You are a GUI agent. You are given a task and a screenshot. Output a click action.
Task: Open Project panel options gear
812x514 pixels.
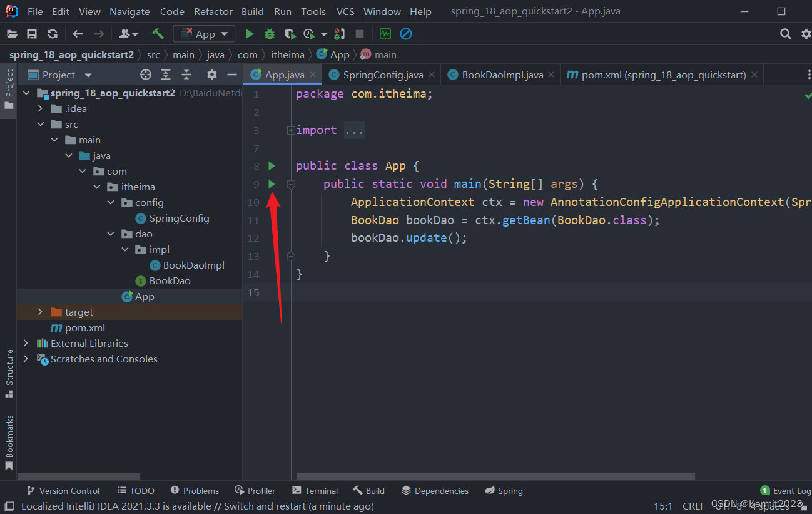point(212,75)
